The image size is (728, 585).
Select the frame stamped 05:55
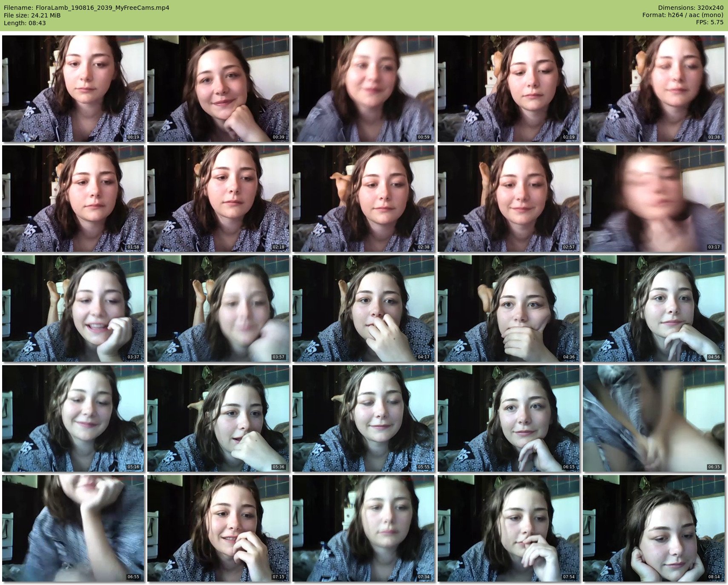[x=363, y=418]
